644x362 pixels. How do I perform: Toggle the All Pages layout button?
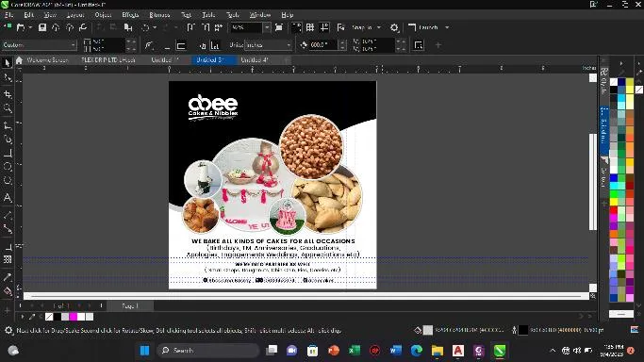pos(202,45)
